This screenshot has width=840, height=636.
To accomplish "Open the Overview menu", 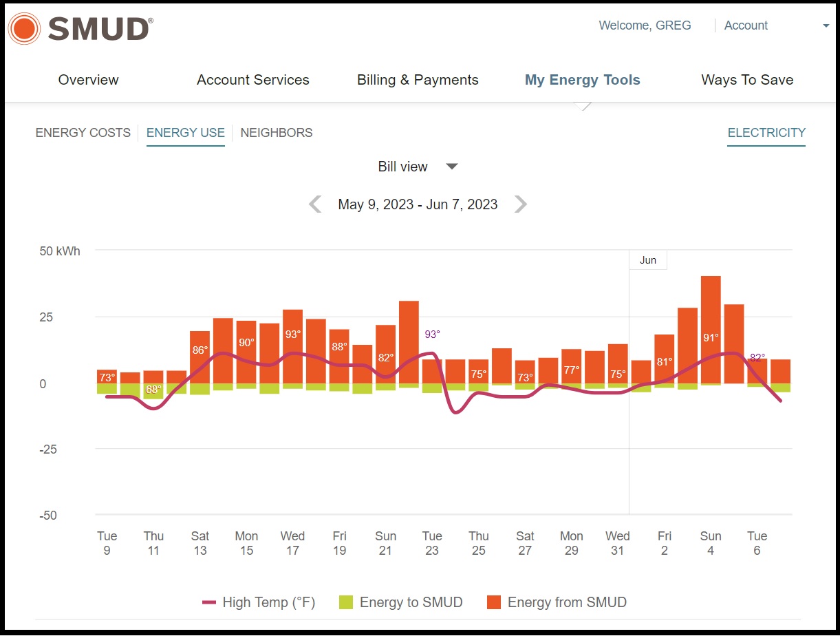I will coord(88,80).
